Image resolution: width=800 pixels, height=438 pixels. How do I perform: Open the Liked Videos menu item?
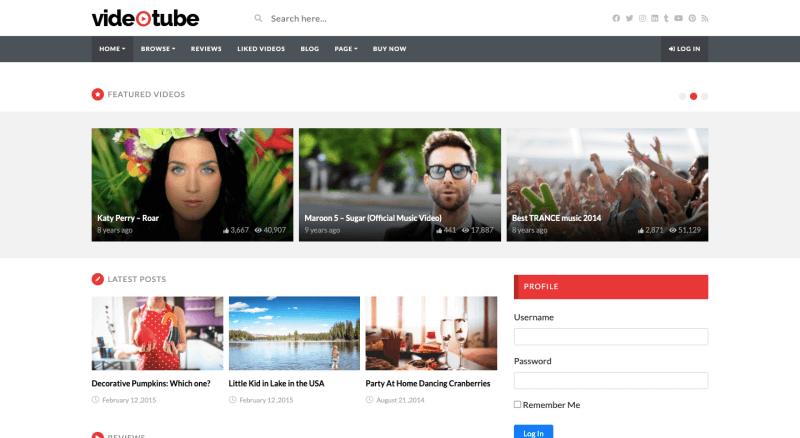pos(261,49)
